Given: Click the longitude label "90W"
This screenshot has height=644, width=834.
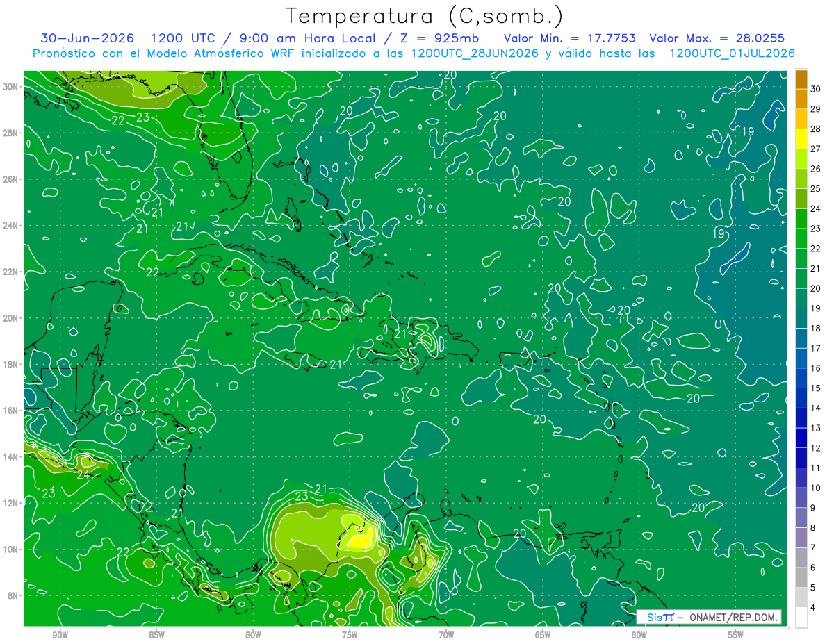Looking at the screenshot, I should click(60, 635).
